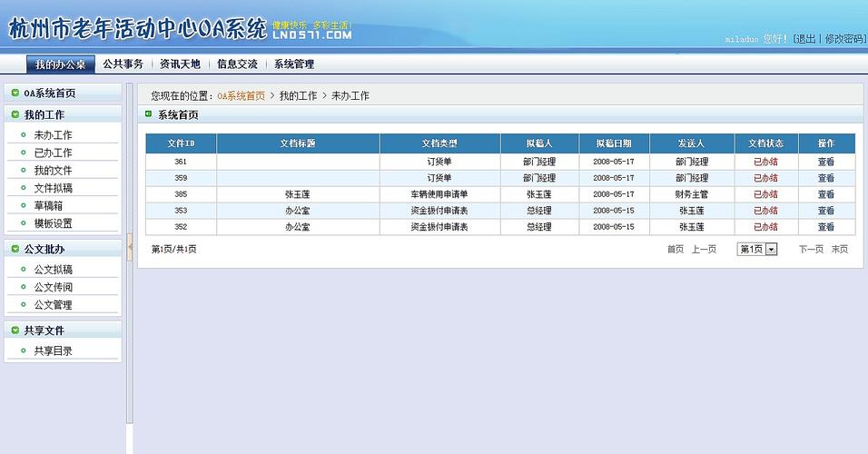868x454 pixels.
Task: Switch to the 公共事务 menu
Action: [x=123, y=64]
